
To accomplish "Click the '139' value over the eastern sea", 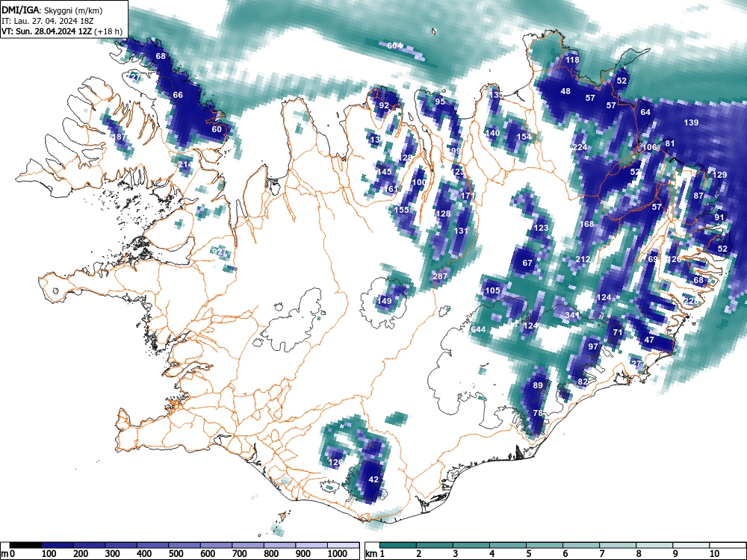I will pos(691,123).
